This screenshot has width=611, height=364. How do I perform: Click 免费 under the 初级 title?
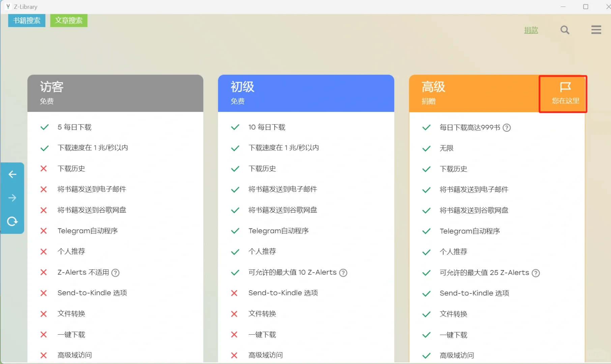[237, 101]
